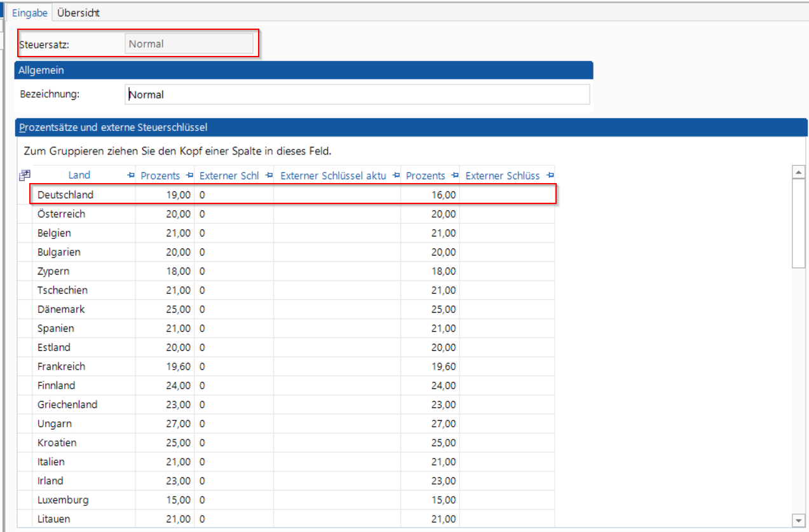Collapse the Allgemein section header

tap(303, 70)
